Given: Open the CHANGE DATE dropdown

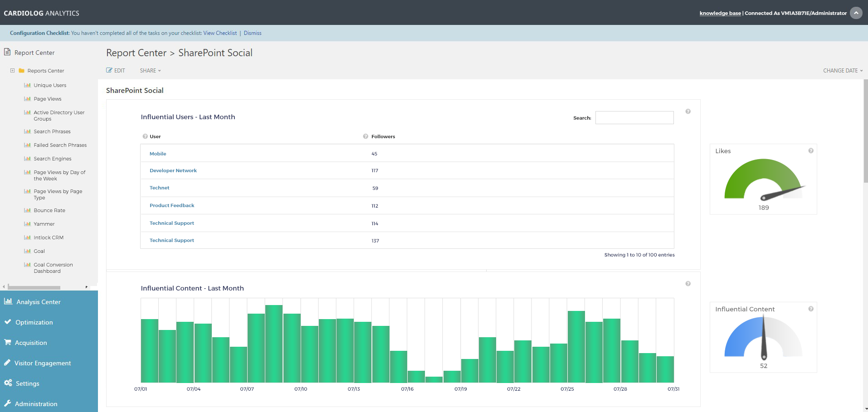Looking at the screenshot, I should [x=843, y=71].
